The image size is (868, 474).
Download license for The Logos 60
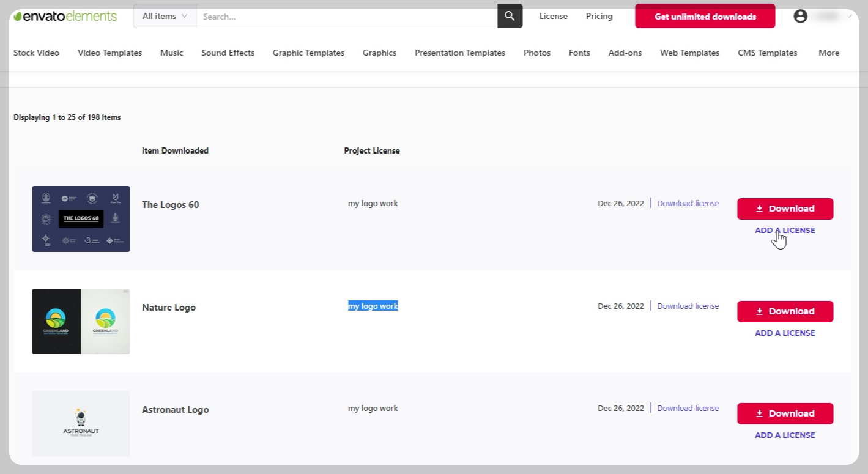(688, 203)
